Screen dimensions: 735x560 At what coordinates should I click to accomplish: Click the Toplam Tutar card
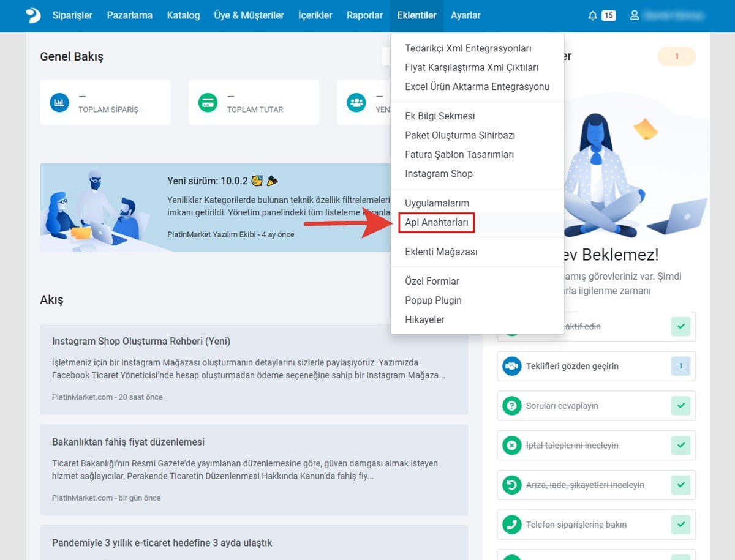tap(254, 102)
